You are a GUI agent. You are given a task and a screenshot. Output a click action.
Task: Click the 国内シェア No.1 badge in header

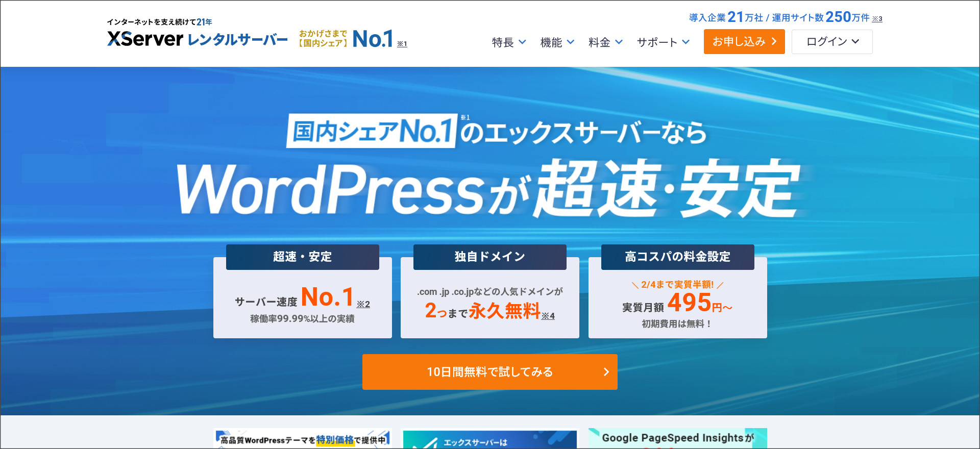(x=346, y=39)
